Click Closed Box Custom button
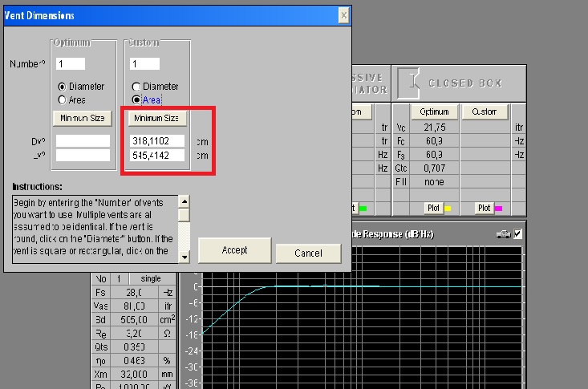Viewport: 588px width, 389px height. pyautogui.click(x=484, y=111)
